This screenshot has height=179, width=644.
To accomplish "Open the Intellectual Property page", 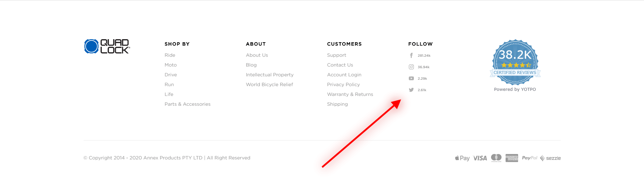I will [x=270, y=75].
